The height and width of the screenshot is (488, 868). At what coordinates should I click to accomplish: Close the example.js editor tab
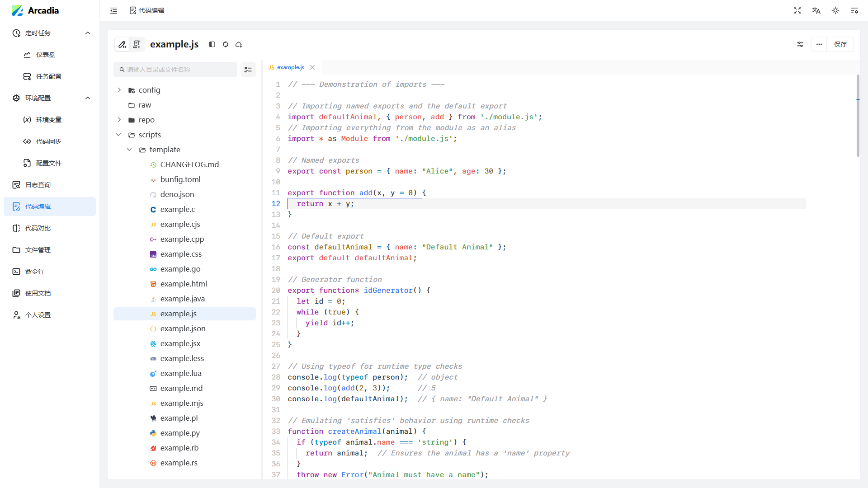pyautogui.click(x=312, y=67)
